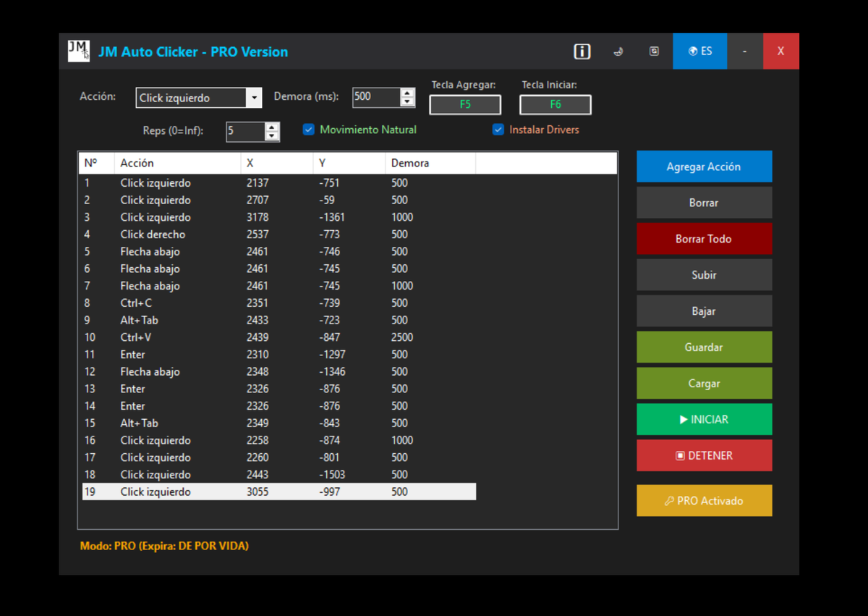Switch language with the globe ES button
This screenshot has width=868, height=616.
click(x=699, y=51)
